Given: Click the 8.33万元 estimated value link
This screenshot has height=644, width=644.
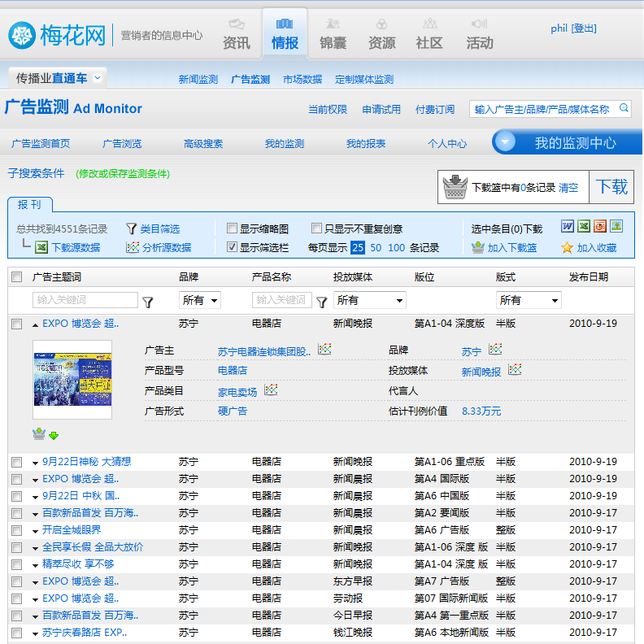Looking at the screenshot, I should (481, 411).
